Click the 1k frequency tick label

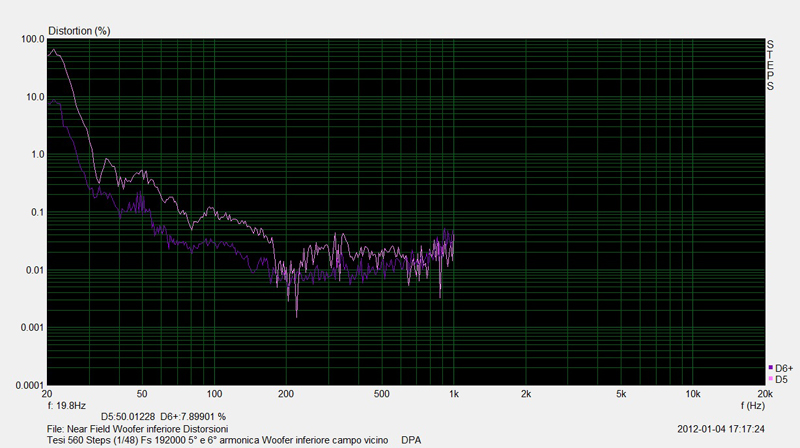(x=454, y=394)
